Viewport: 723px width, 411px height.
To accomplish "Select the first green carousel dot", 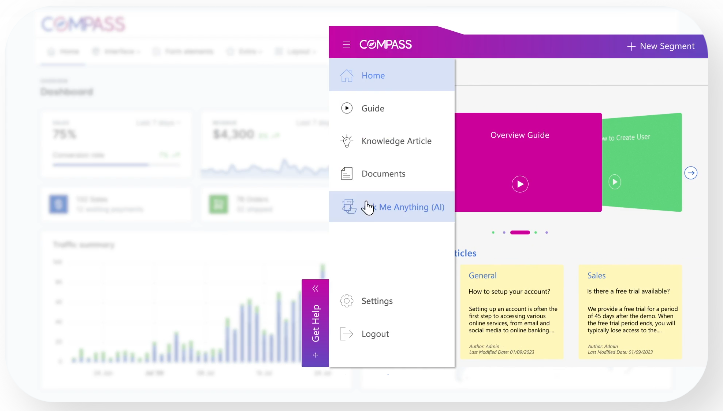I will (493, 232).
